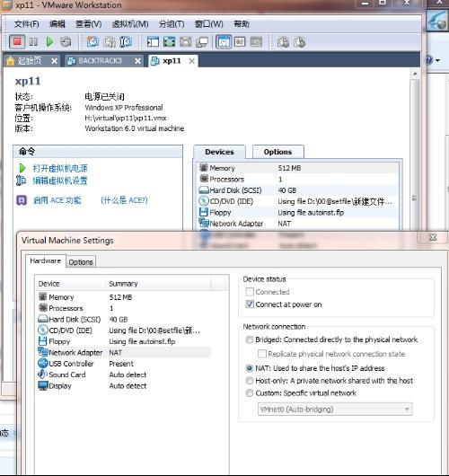
Task: Click the Reset toolbar icon
Action: click(66, 41)
